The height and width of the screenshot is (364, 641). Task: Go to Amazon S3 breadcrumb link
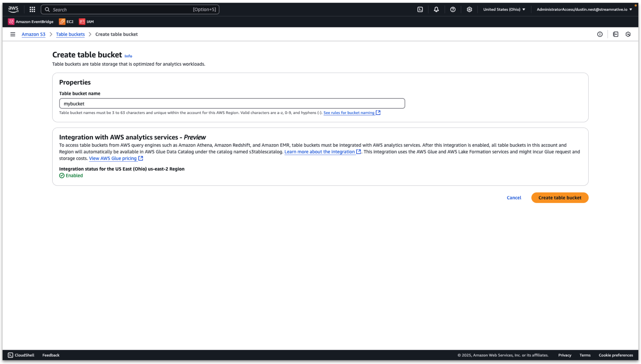[x=34, y=34]
